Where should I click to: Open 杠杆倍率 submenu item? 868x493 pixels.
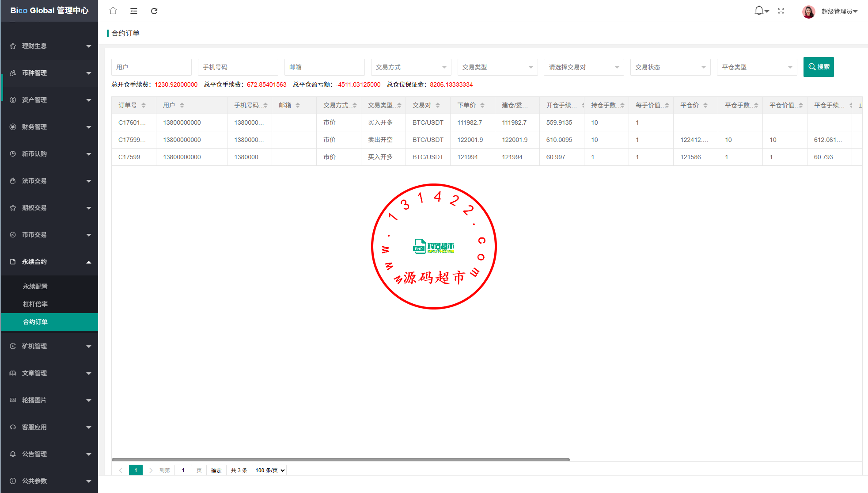coord(35,304)
